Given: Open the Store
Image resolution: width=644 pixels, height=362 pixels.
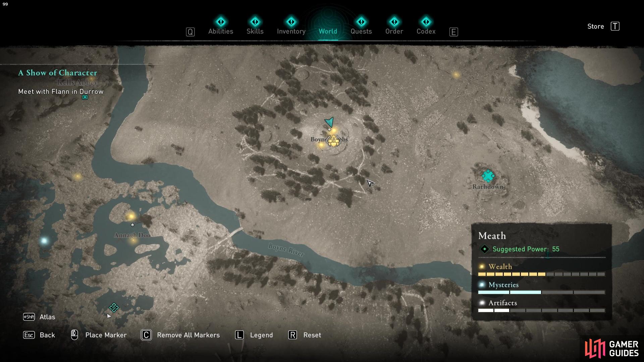Looking at the screenshot, I should click(595, 26).
